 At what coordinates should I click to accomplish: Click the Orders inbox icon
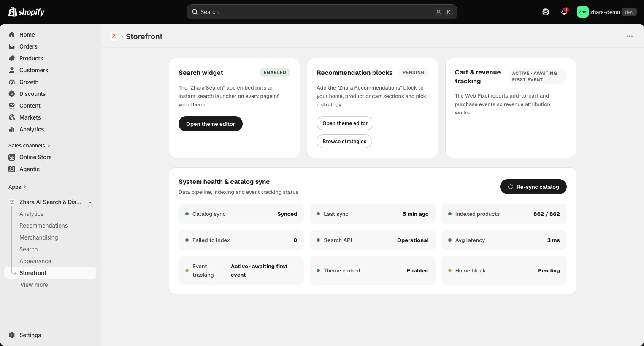[12, 46]
